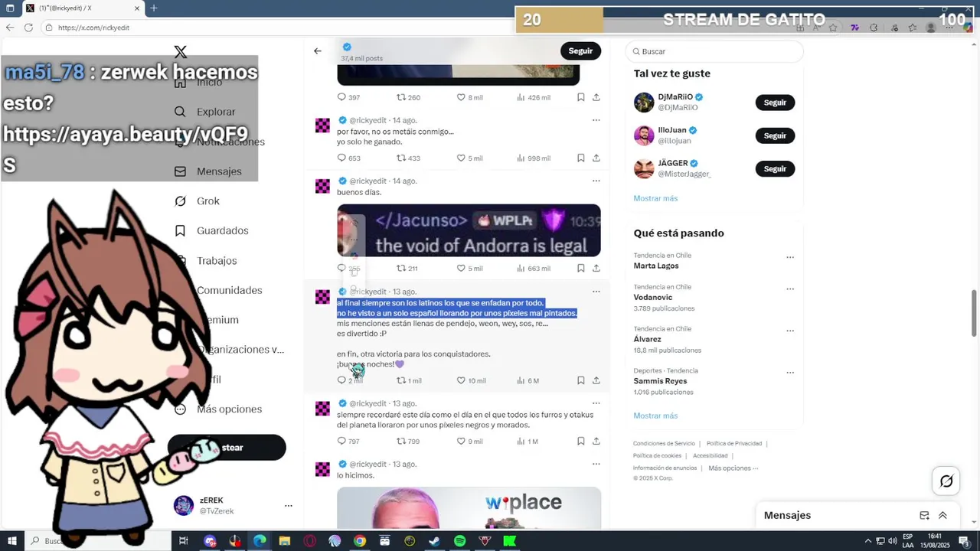Open Spotify from the Windows taskbar
The height and width of the screenshot is (551, 980).
pyautogui.click(x=459, y=541)
